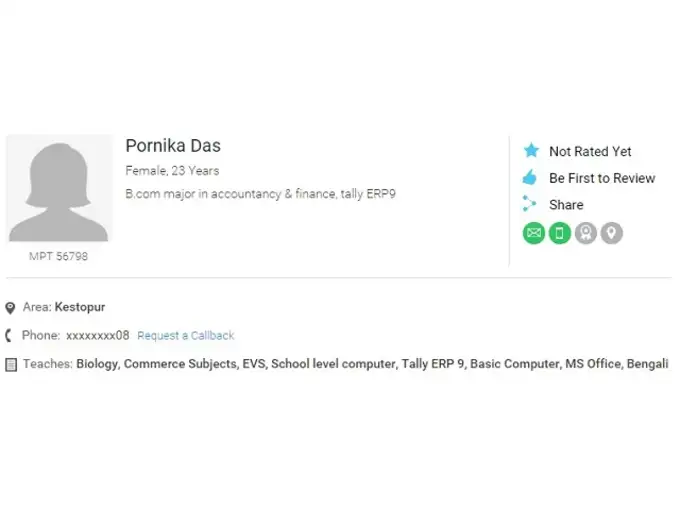
Task: Click the thumbs-up review icon
Action: (530, 178)
